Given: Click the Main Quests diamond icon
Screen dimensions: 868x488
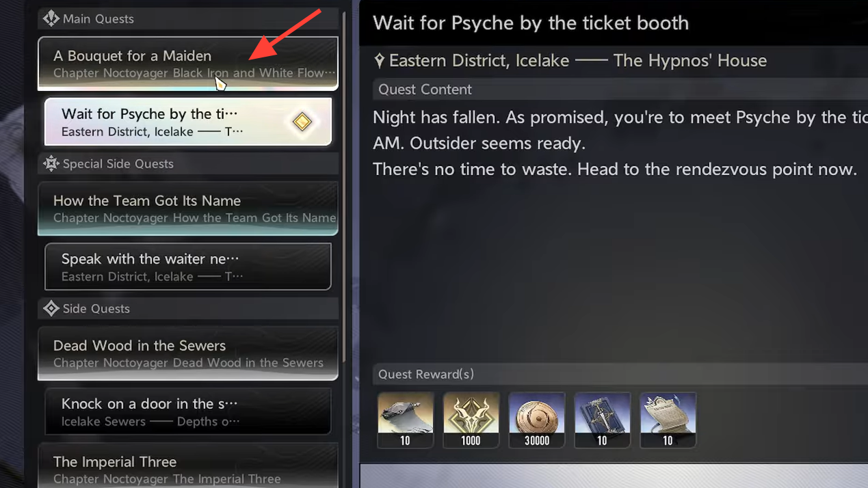Looking at the screenshot, I should point(51,18).
